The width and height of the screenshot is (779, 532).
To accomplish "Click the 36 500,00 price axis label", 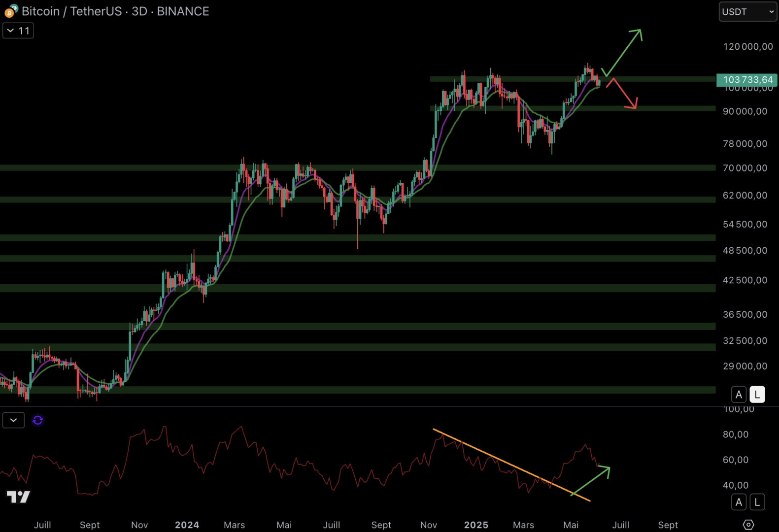I will pyautogui.click(x=745, y=314).
